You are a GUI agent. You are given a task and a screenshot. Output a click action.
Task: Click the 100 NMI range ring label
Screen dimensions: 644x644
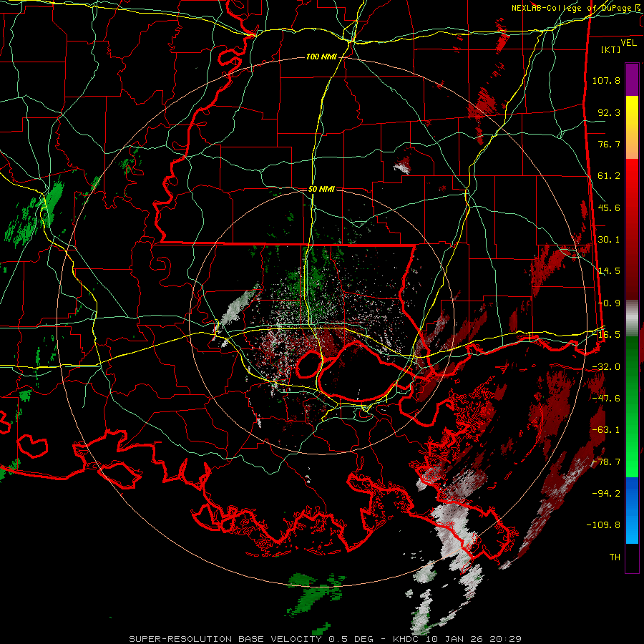pos(321,57)
